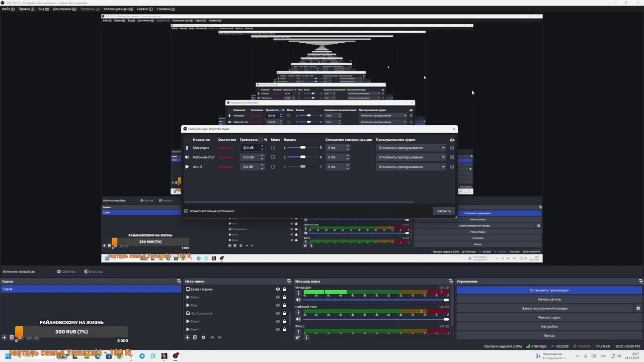Image resolution: width=644 pixels, height=362 pixels.
Task: Add a new source with plus icon
Action: pos(188,337)
